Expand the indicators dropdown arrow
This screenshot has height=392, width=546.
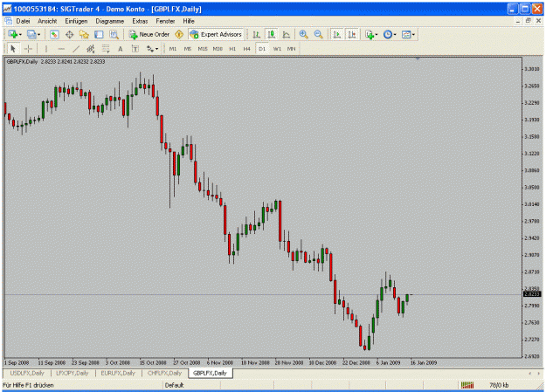(x=377, y=34)
